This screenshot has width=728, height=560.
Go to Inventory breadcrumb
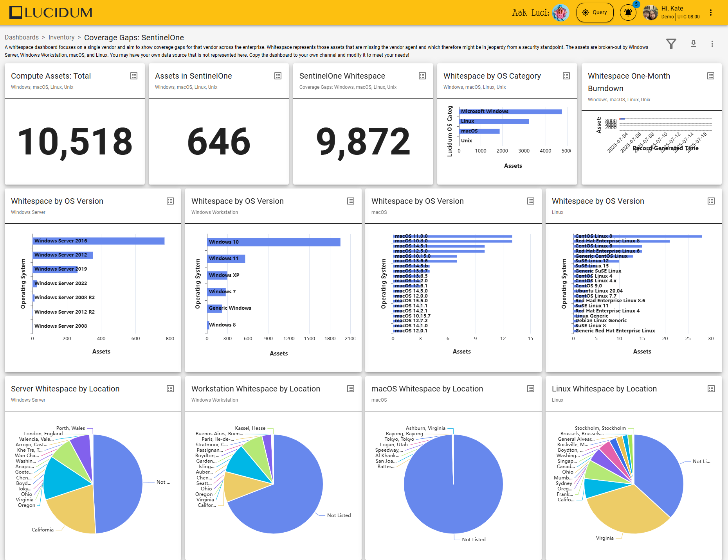(61, 37)
